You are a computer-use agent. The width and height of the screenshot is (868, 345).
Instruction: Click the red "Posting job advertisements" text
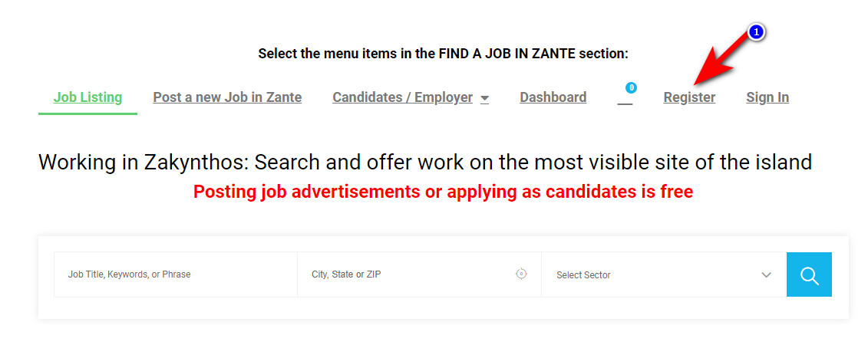click(x=443, y=192)
